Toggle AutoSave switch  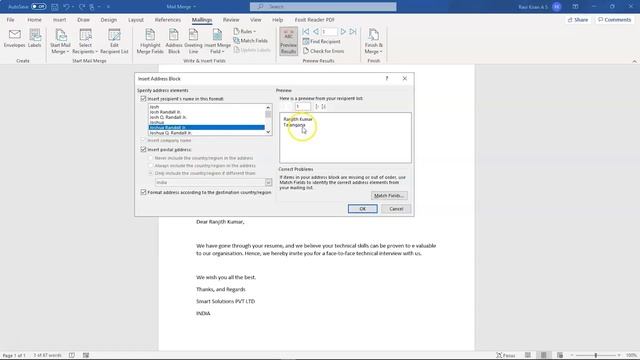[x=38, y=7]
